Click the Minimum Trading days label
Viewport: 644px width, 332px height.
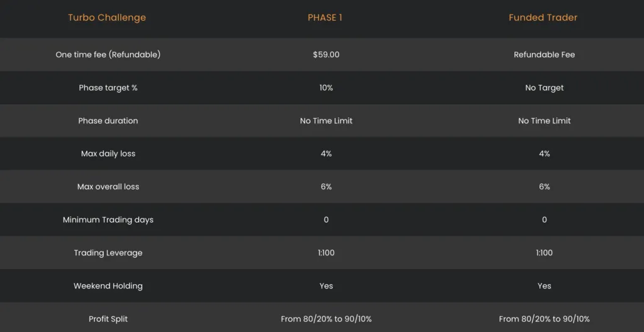(108, 220)
